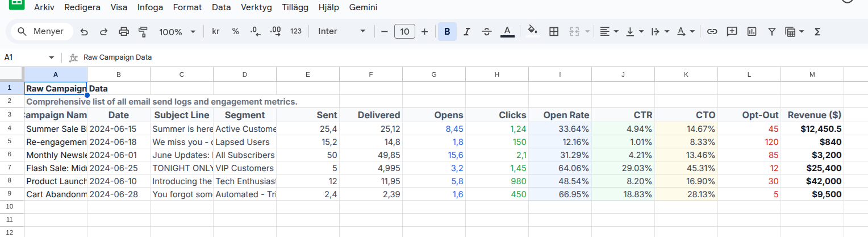Toggle italic formatting
The image size is (868, 237).
pos(467,32)
